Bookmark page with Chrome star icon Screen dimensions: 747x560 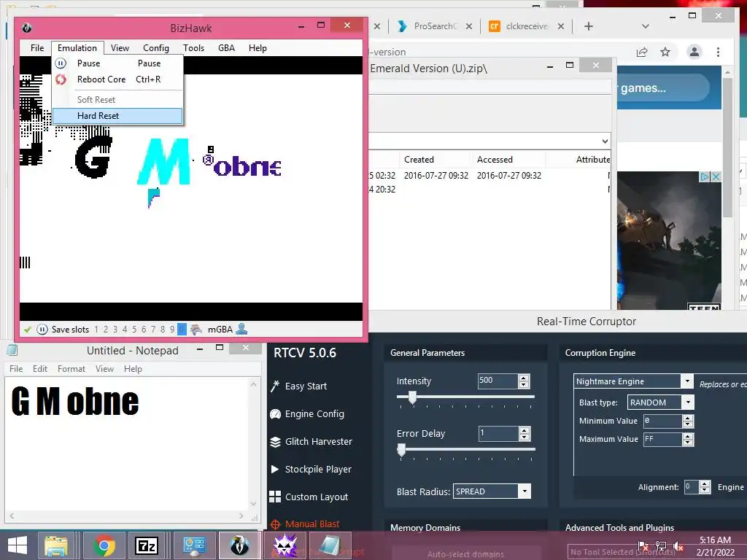click(x=665, y=52)
